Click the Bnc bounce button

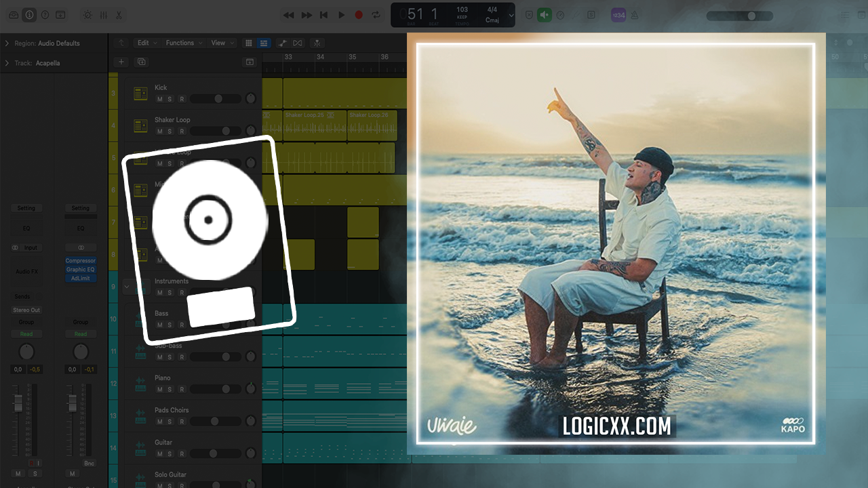coord(88,463)
